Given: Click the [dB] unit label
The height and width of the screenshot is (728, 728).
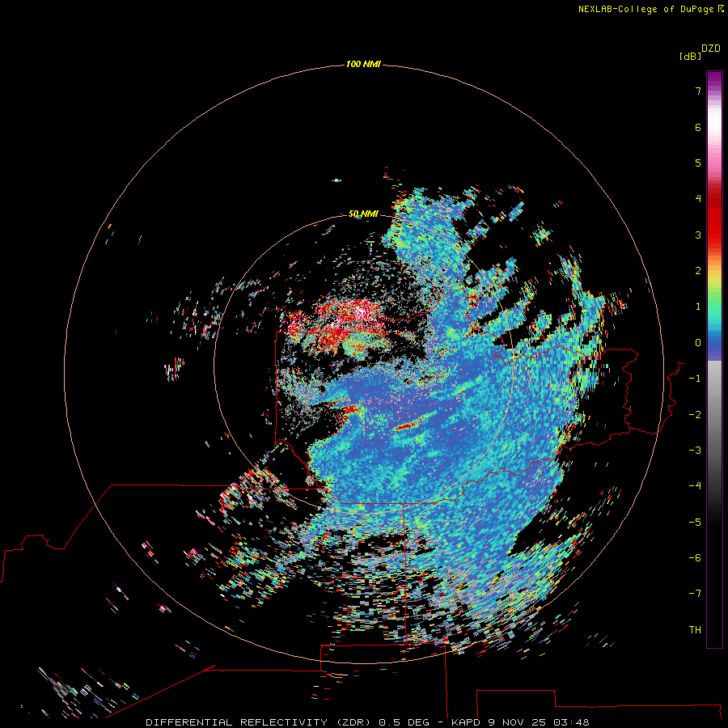Looking at the screenshot, I should (690, 56).
